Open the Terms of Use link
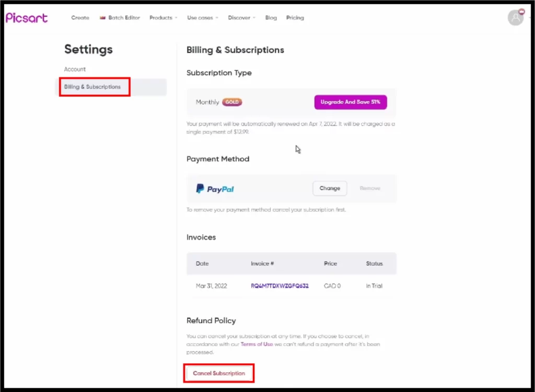Screen dimensions: 535x392 (257, 345)
